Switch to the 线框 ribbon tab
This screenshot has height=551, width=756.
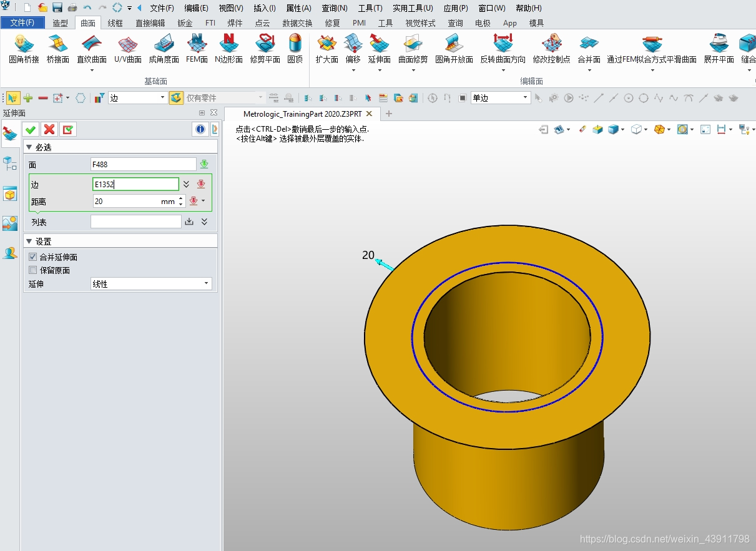(x=115, y=23)
